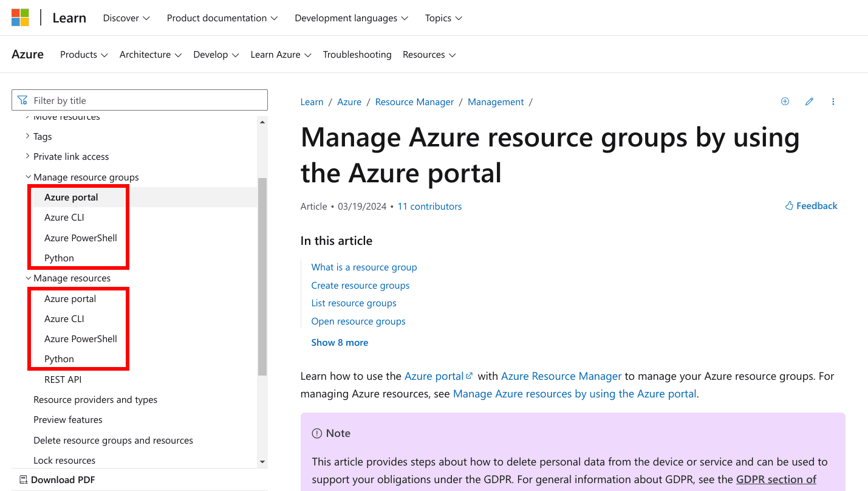Click the Feedback icon
Viewport: 868px width, 491px height.
click(x=790, y=205)
